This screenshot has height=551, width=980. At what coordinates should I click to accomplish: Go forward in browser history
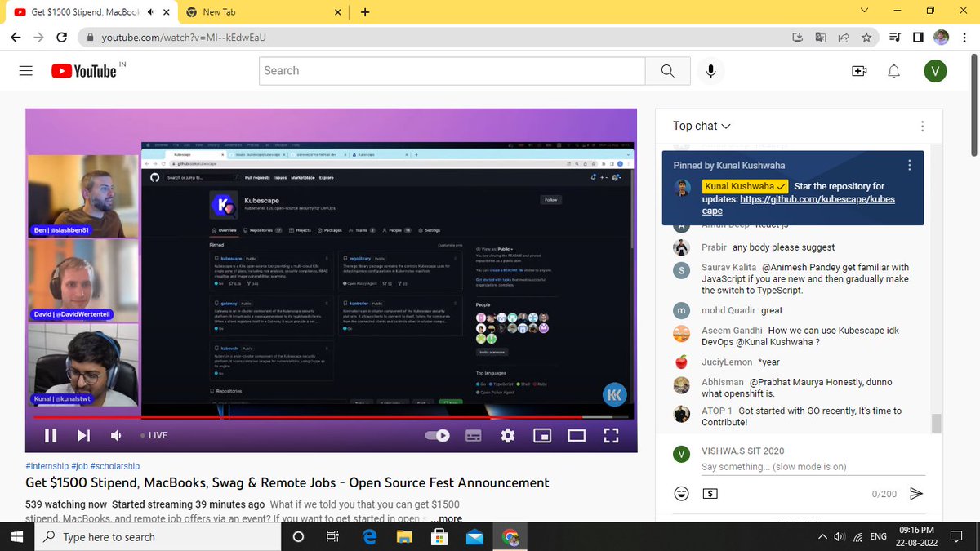click(39, 38)
